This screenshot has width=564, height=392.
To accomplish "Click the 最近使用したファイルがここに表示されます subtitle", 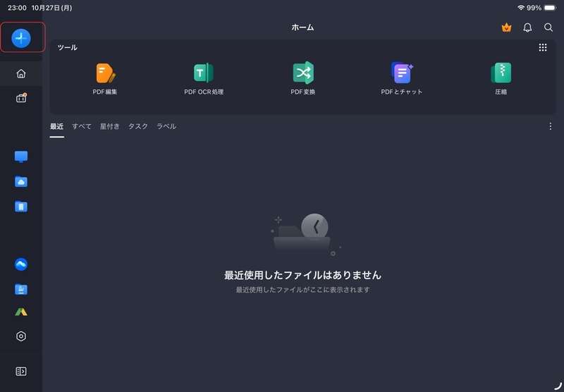I will click(x=302, y=290).
